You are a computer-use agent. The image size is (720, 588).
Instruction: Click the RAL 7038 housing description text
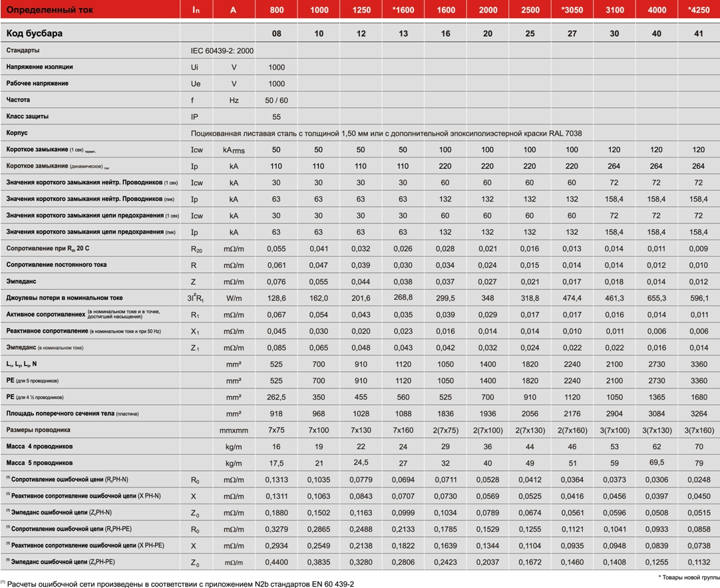[x=386, y=133]
